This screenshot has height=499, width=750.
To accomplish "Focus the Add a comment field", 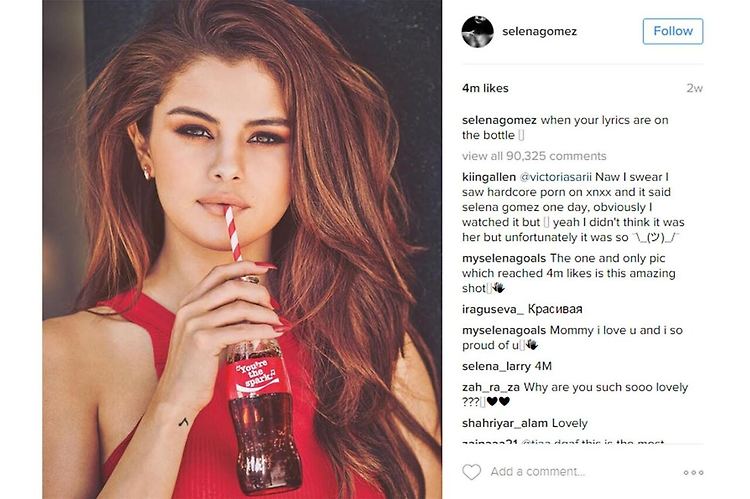I will click(x=538, y=472).
